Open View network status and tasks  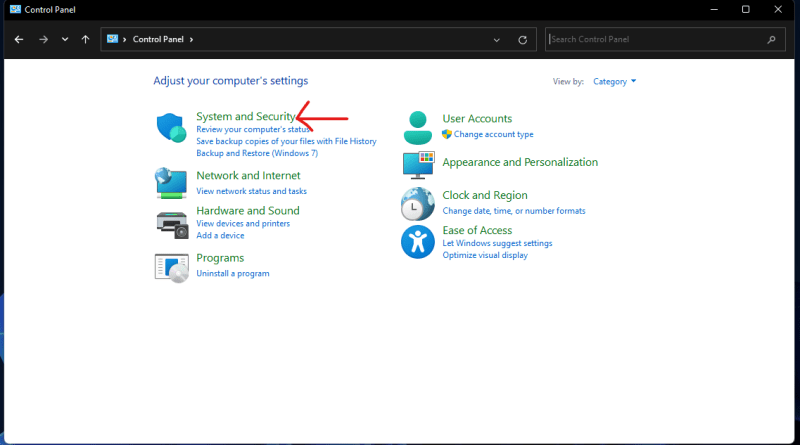[252, 191]
